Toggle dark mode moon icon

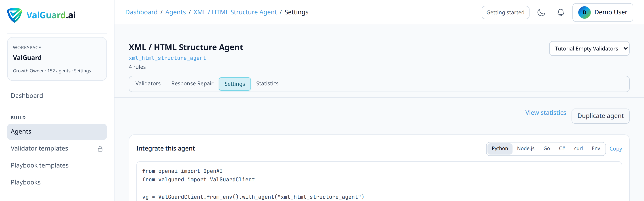coord(541,12)
